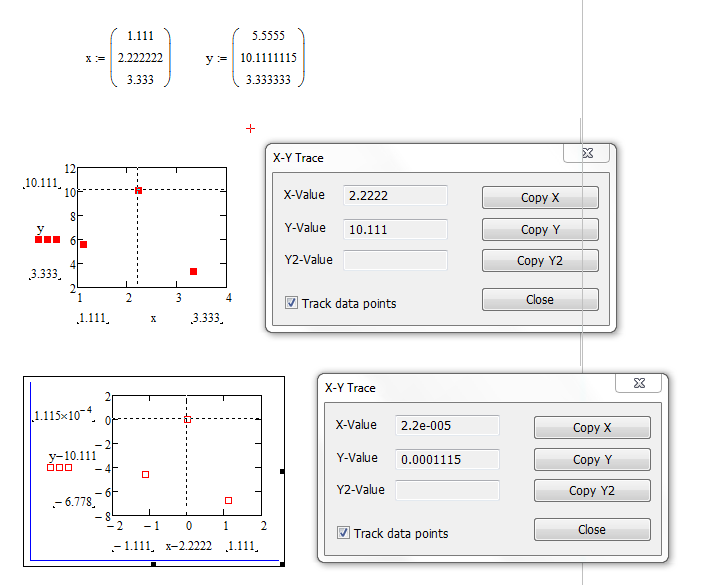Click upper limit 10.111 on upper plot y-axis
Image resolution: width=705 pixels, height=585 pixels.
pyautogui.click(x=41, y=183)
